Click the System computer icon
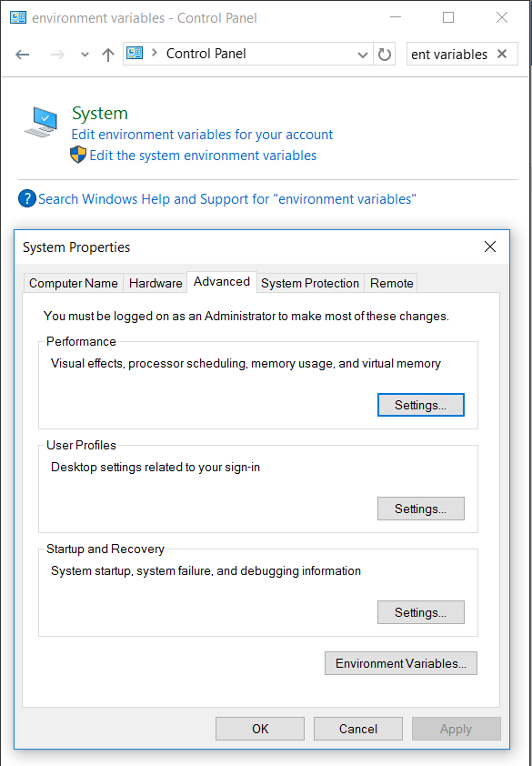Image resolution: width=532 pixels, height=766 pixels. click(x=41, y=122)
